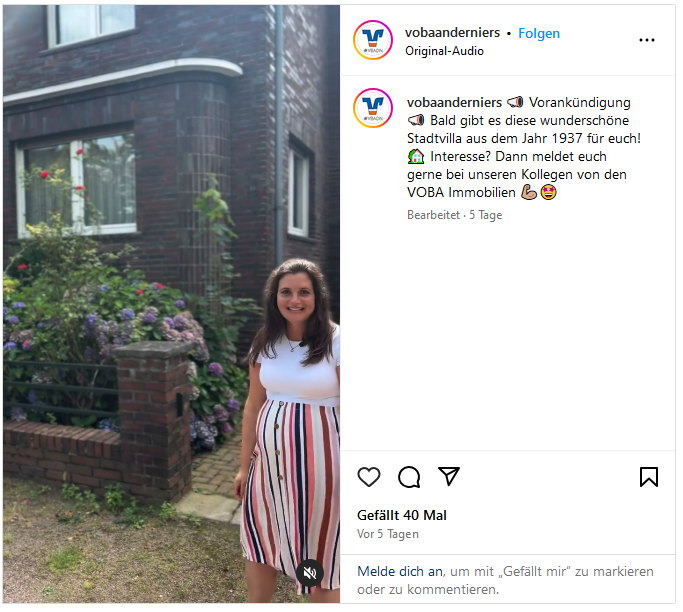The width and height of the screenshot is (683, 612).
Task: Unmute the video using the speaker icon
Action: 310,572
